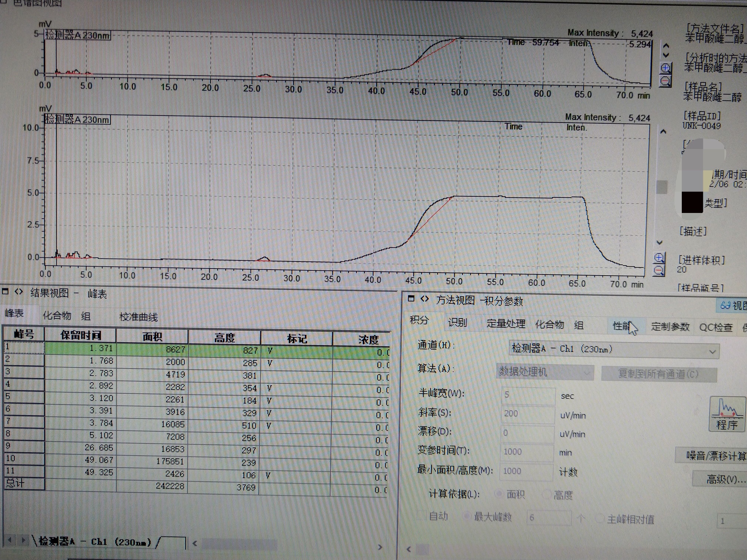The height and width of the screenshot is (560, 747).
Task: Click the lower chromatogram vertical scrollbar thumb
Action: coord(662,187)
